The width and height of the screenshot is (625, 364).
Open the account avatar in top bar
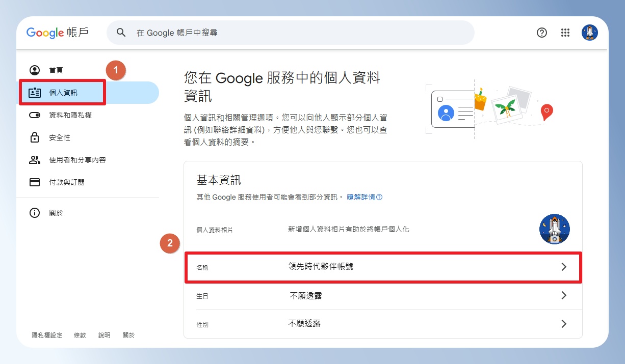click(x=590, y=33)
